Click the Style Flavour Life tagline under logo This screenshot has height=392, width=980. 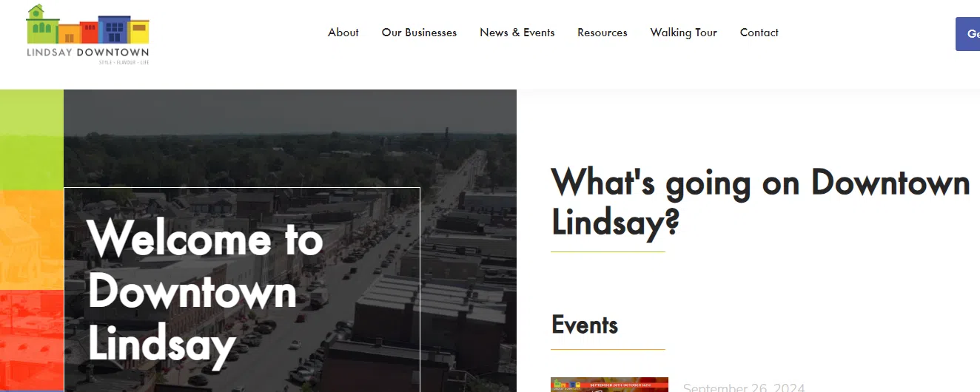[124, 62]
